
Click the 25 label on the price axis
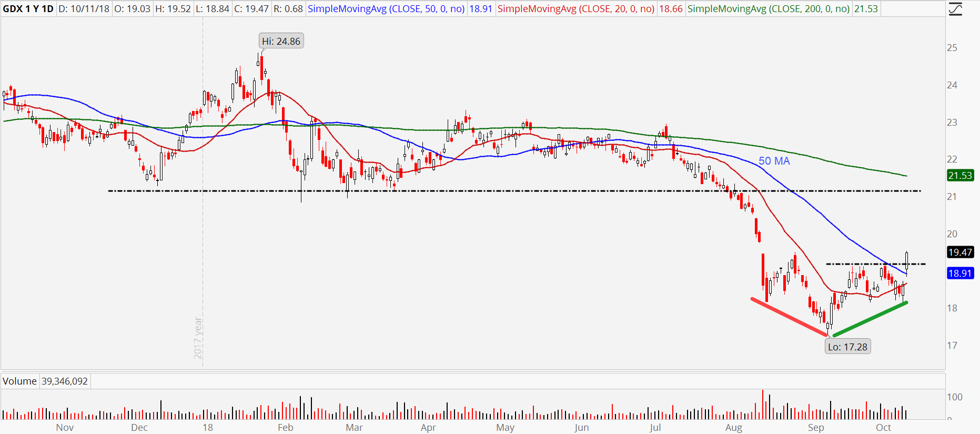click(x=952, y=48)
